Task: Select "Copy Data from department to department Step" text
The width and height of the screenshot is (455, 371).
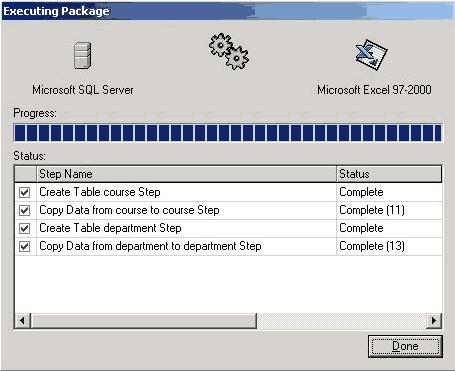Action: 150,246
